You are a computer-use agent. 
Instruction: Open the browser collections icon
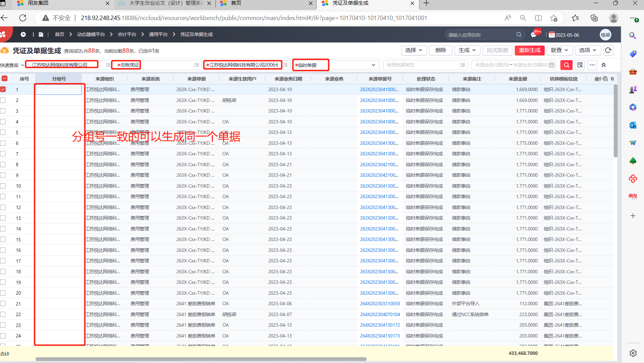coord(594,18)
